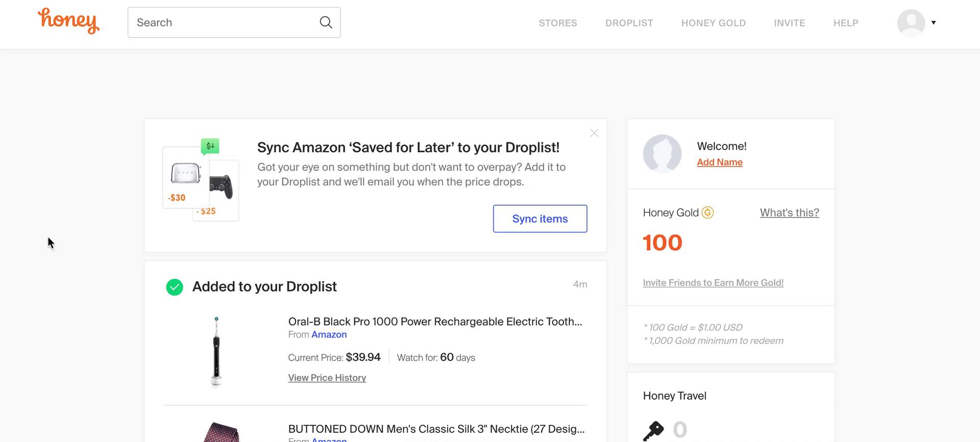The width and height of the screenshot is (980, 442).
Task: Open the INVITE page
Action: [789, 23]
